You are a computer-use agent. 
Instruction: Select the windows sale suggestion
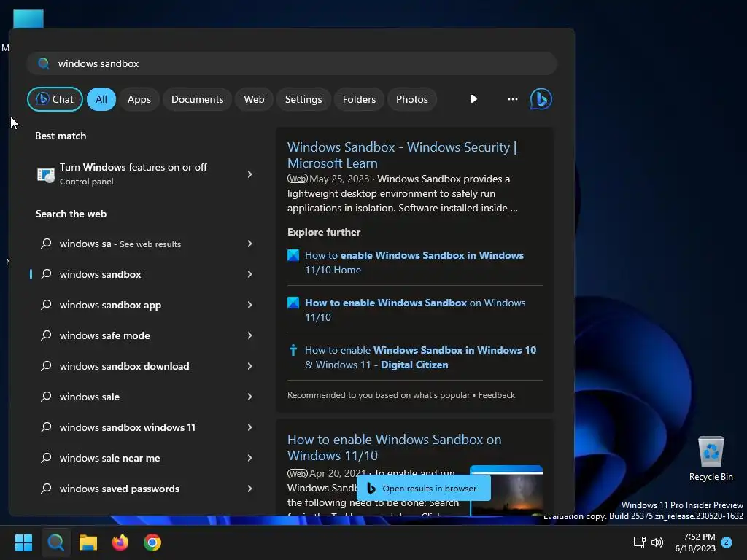click(x=144, y=397)
